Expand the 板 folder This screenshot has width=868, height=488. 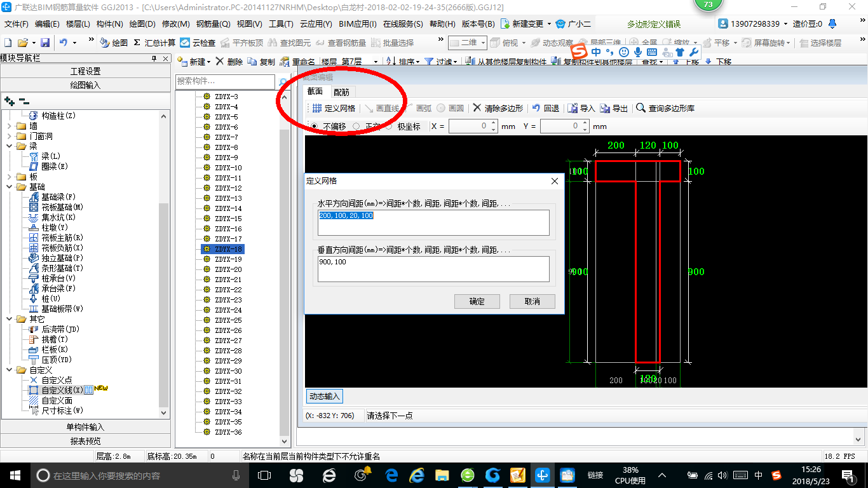(x=10, y=177)
